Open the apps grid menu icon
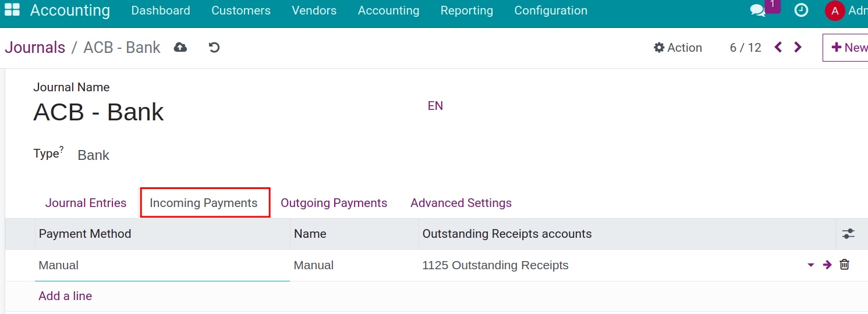The height and width of the screenshot is (314, 868). [12, 10]
